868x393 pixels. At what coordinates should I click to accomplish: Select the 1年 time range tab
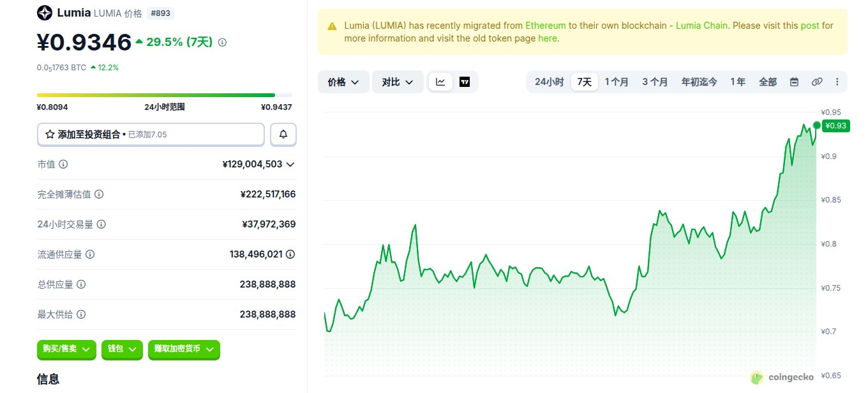tap(738, 82)
